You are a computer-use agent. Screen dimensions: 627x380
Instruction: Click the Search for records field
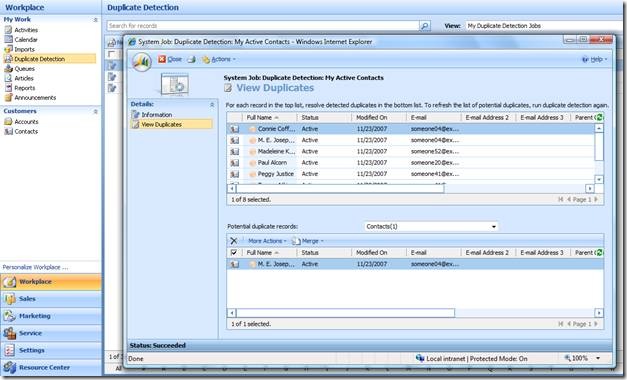263,26
